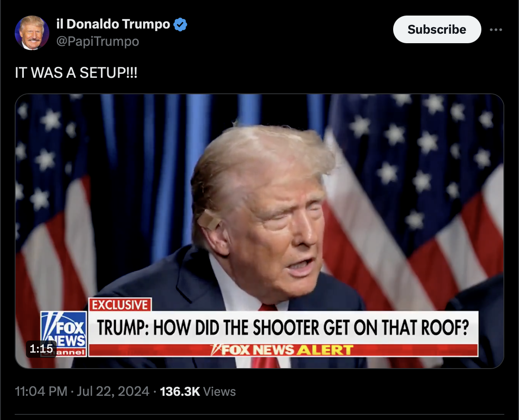This screenshot has width=519, height=420.
Task: Click the red EXCLUSIVE tag in the video
Action: pos(120,305)
